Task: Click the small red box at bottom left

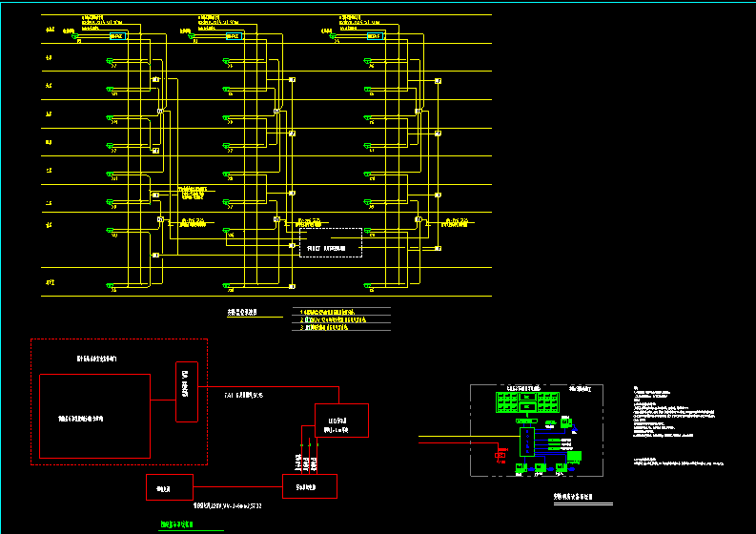Action: (170, 487)
